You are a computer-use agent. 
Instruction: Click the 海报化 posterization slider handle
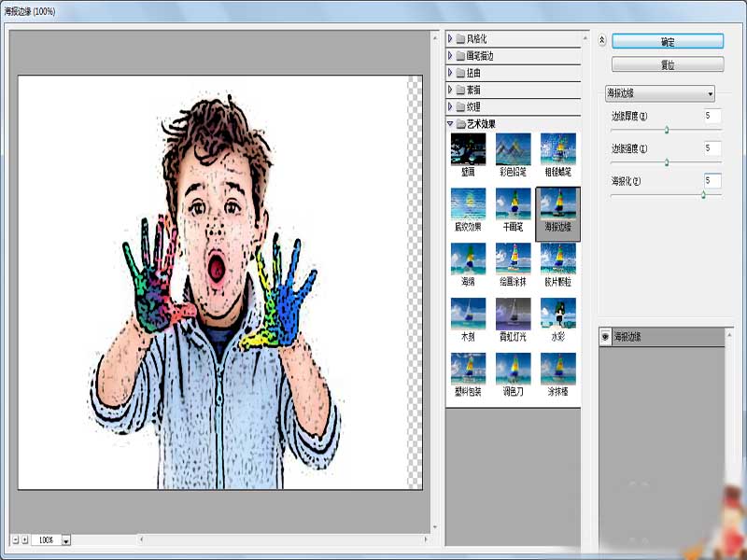703,195
